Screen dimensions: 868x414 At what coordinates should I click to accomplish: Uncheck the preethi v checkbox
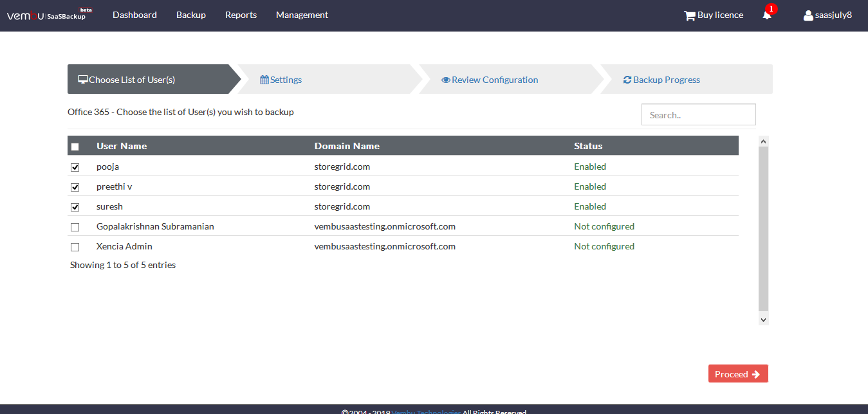pyautogui.click(x=75, y=187)
